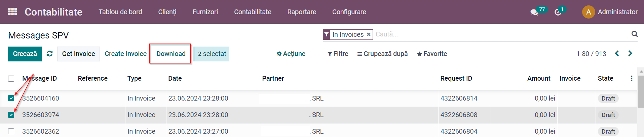Sort by the State column header
The width and height of the screenshot is (644, 137).
(605, 78)
